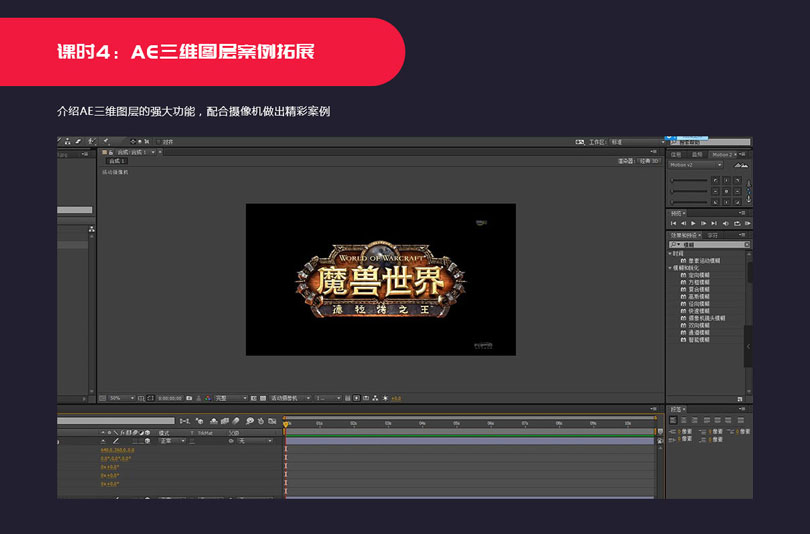Click the grid and guide options icon

(141, 398)
